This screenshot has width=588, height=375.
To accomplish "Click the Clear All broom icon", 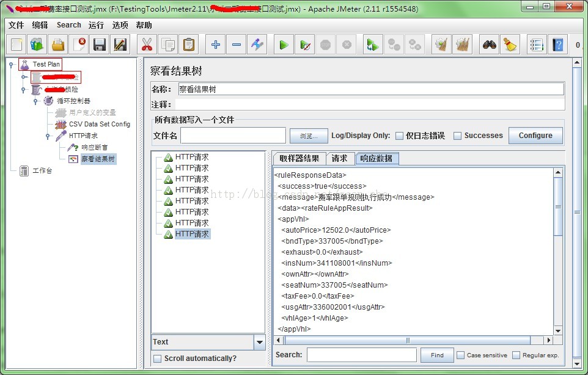I will coord(510,45).
